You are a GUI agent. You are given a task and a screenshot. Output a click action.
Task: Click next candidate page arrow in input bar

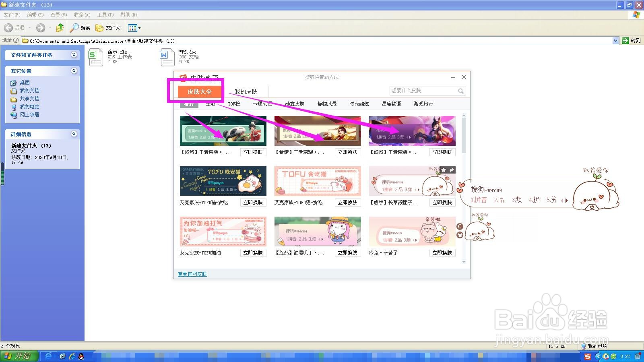click(567, 200)
